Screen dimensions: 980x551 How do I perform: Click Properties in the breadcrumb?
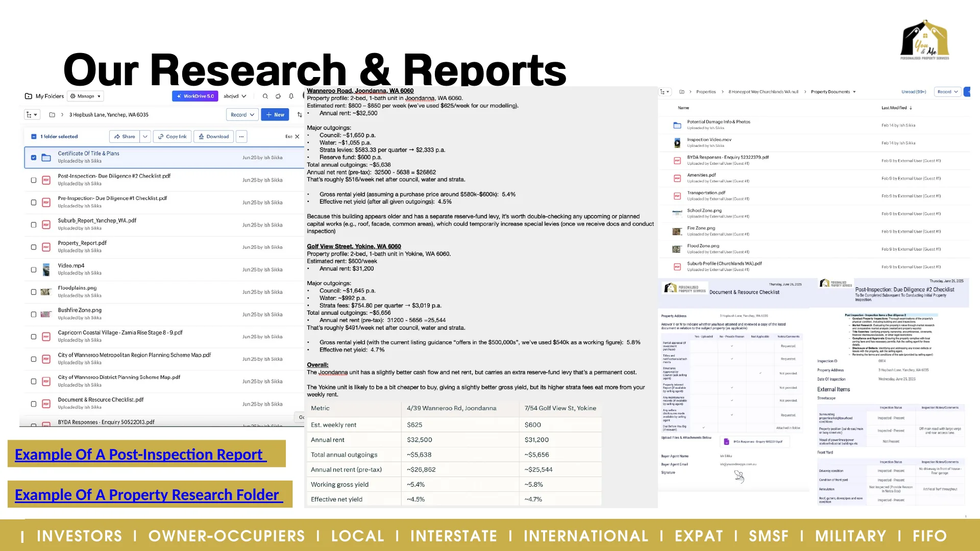point(705,92)
